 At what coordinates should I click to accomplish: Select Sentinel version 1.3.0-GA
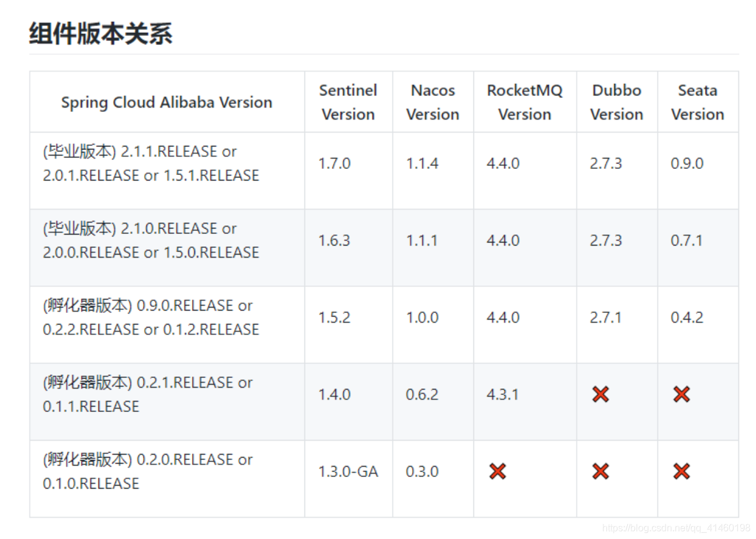point(348,471)
